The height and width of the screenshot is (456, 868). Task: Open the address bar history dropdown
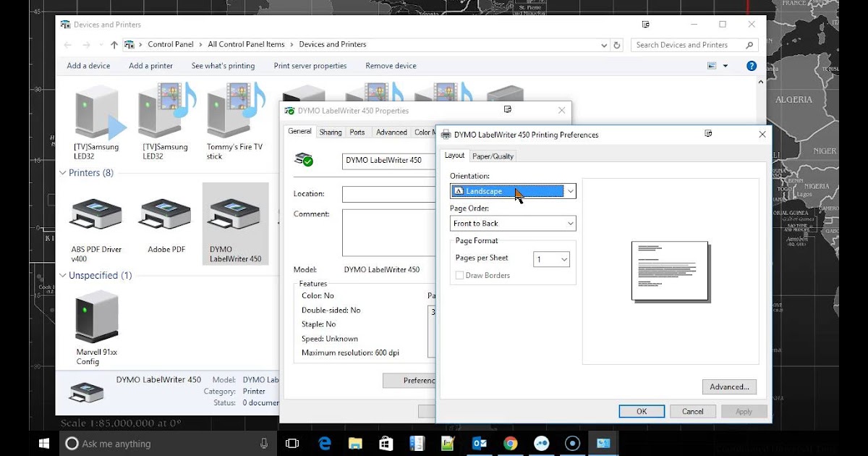[605, 45]
